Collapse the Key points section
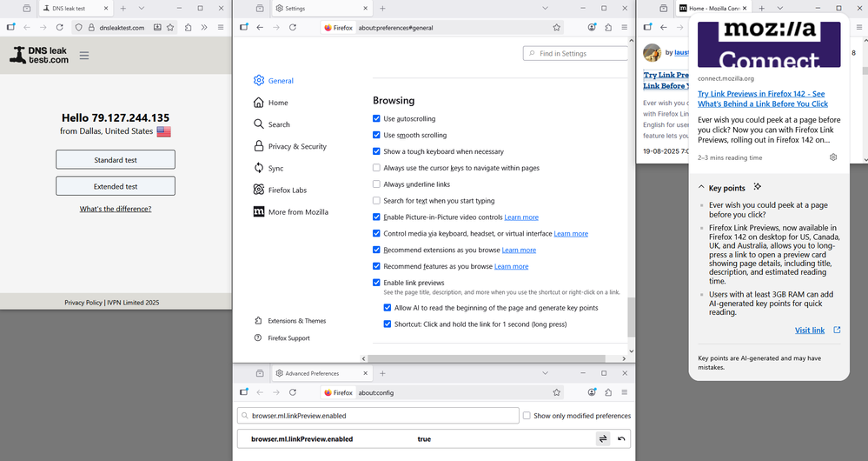Viewport: 868px width, 461px height. pyautogui.click(x=702, y=188)
